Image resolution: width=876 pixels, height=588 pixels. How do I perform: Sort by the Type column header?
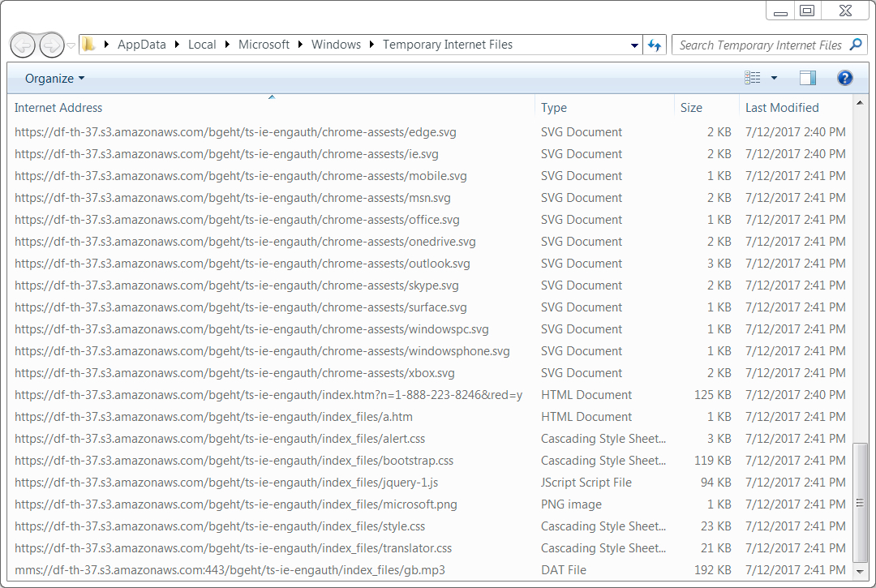point(604,108)
